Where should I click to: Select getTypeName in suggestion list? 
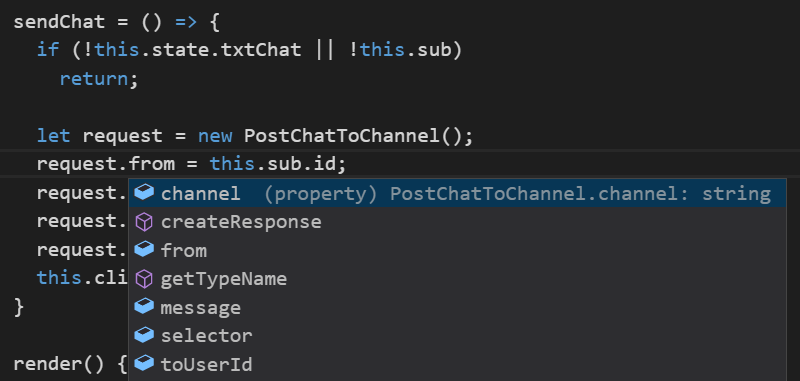457,279
